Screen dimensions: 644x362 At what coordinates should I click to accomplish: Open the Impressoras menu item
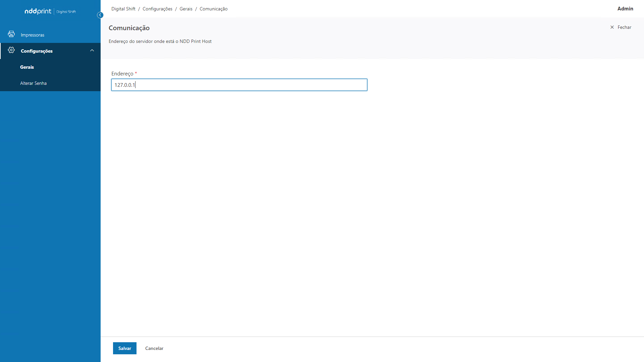click(33, 35)
